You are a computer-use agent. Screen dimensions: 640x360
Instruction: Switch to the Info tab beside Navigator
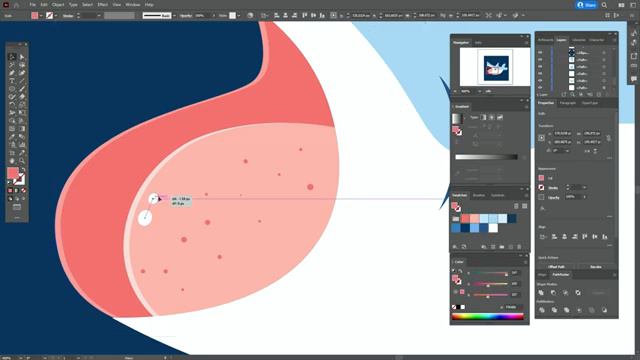[478, 42]
